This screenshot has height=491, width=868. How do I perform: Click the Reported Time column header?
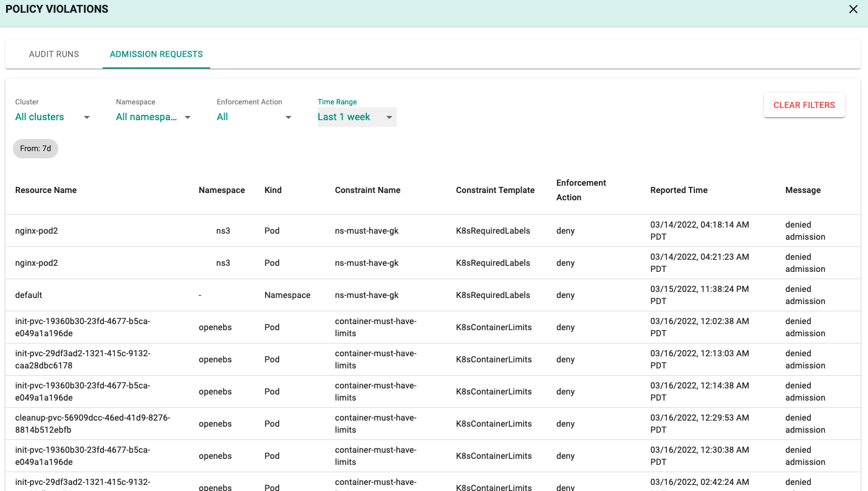[679, 190]
